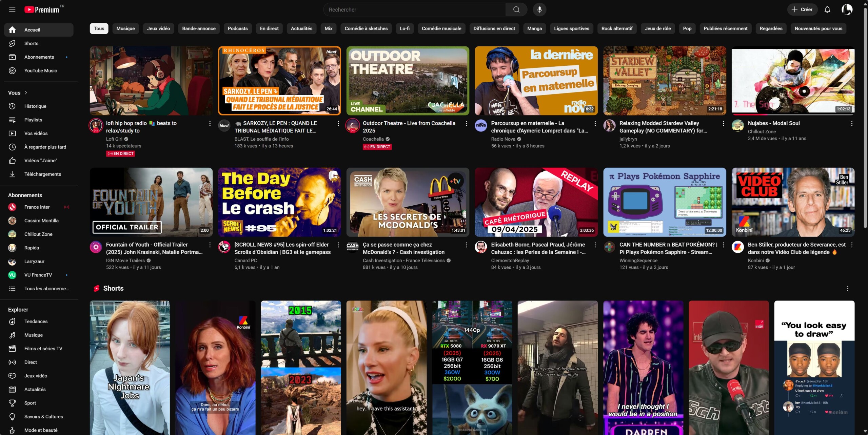Open the lofi hip hop radio channel avatar
Viewport: 868px width, 435px height.
(96, 126)
